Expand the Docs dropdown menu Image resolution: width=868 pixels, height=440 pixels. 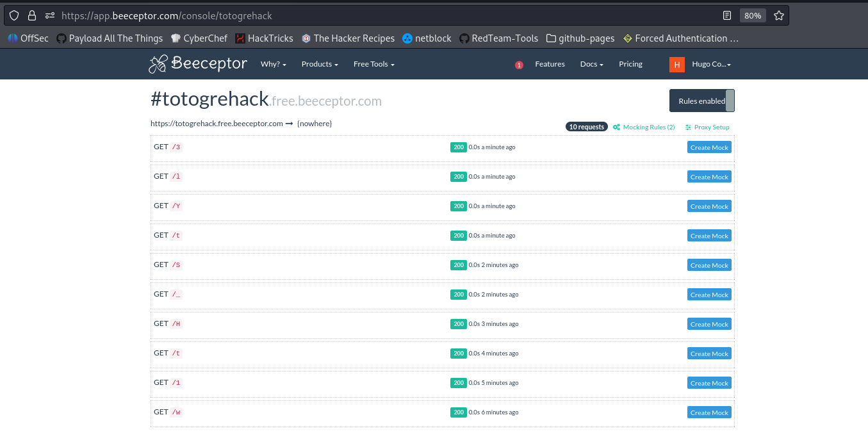point(592,64)
